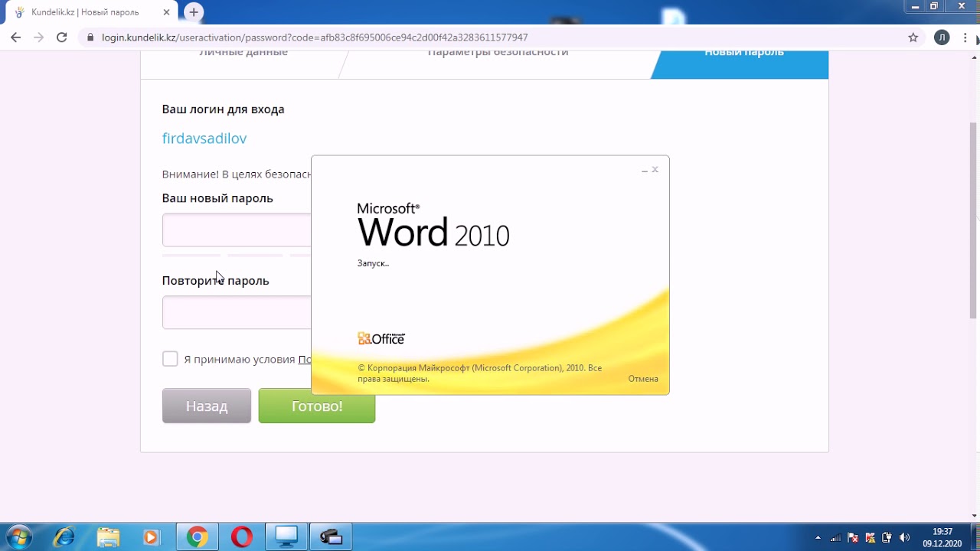Image resolution: width=980 pixels, height=551 pixels.
Task: Open Windows Media Player from the taskbar
Action: [x=151, y=537]
